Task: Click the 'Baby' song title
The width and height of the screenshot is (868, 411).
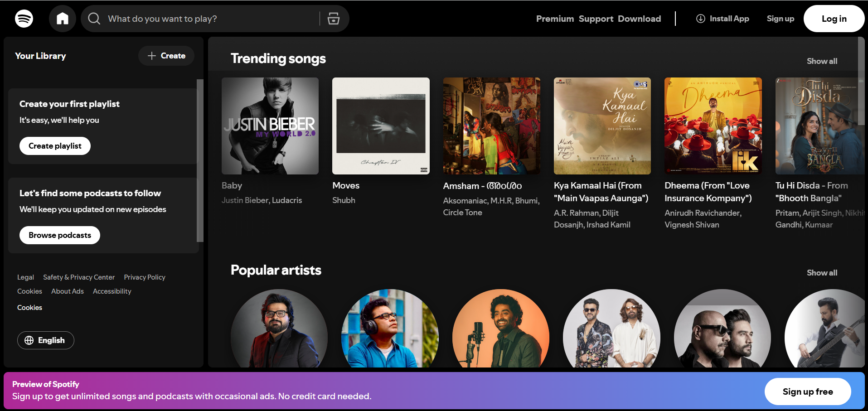Action: click(232, 186)
